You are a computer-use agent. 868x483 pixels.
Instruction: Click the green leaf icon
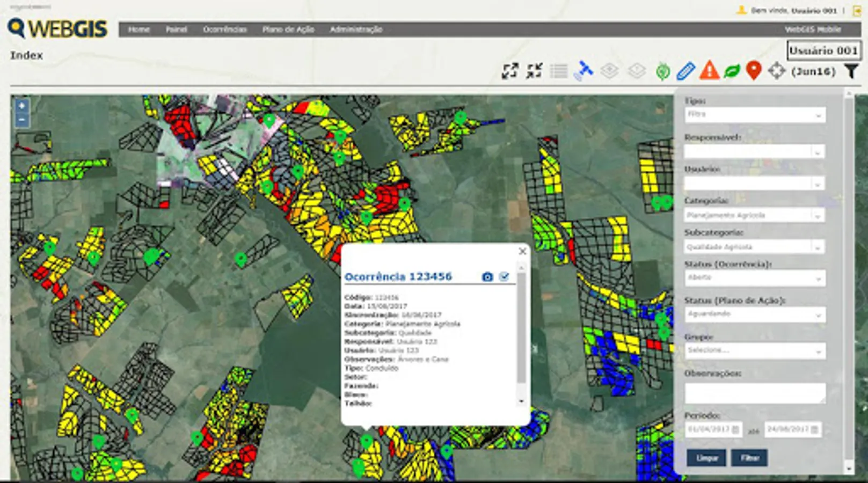pyautogui.click(x=732, y=71)
